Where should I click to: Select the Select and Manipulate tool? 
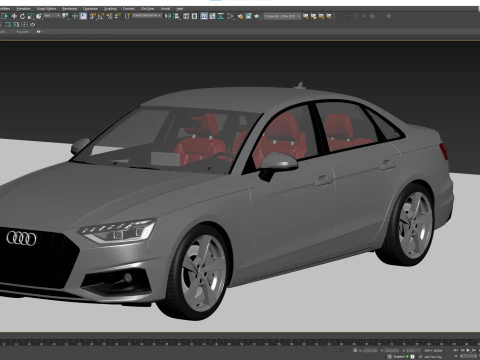[x=75, y=16]
